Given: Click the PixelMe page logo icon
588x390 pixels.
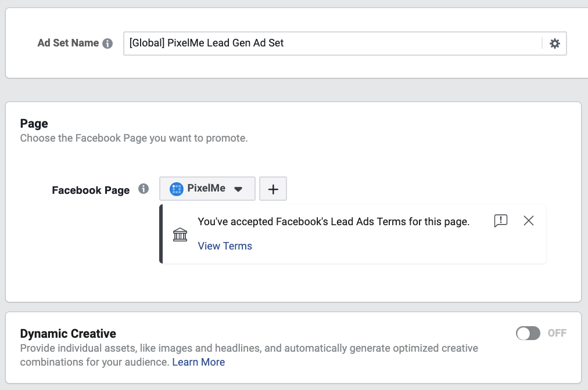Looking at the screenshot, I should click(176, 189).
